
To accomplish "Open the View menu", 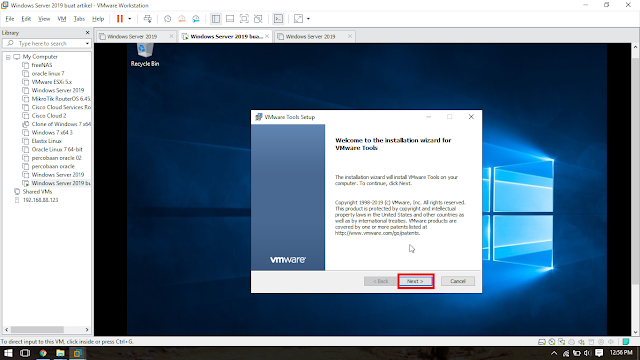I will pyautogui.click(x=44, y=19).
